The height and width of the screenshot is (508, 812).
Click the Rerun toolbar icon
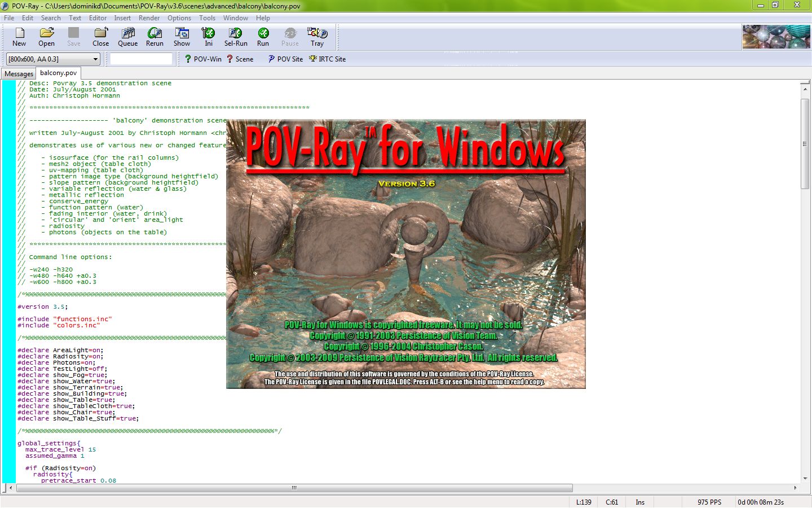[155, 37]
